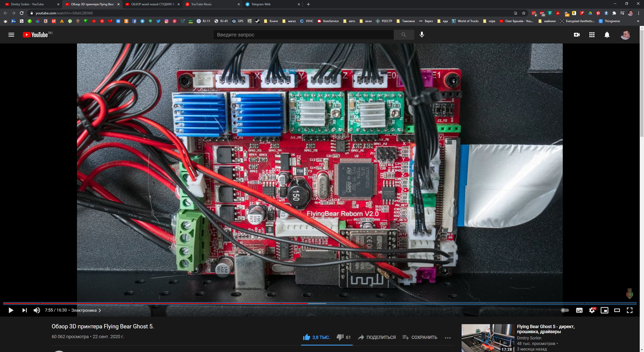Focus the Введите запрос search field
The height and width of the screenshot is (352, 644).
pyautogui.click(x=303, y=35)
